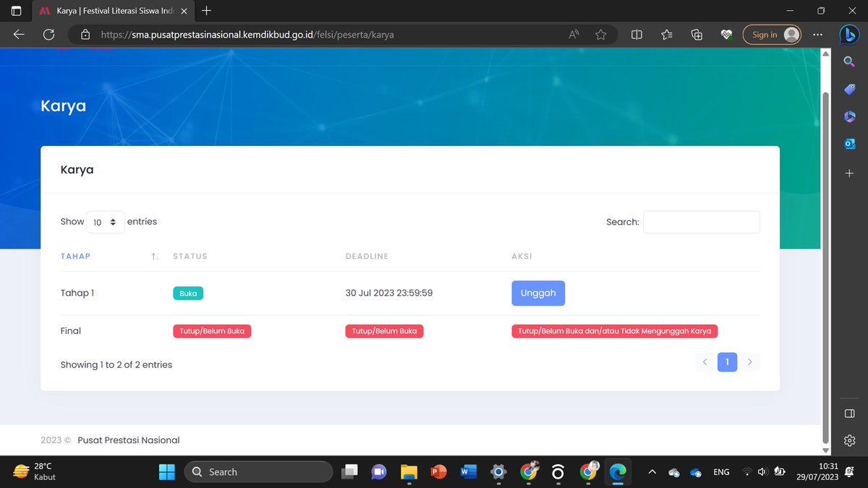The height and width of the screenshot is (488, 868).
Task: Open sidebar Search icon
Action: pyautogui.click(x=849, y=63)
